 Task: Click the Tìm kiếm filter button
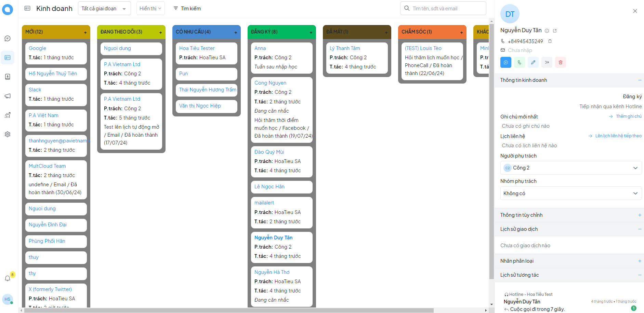pos(187,9)
